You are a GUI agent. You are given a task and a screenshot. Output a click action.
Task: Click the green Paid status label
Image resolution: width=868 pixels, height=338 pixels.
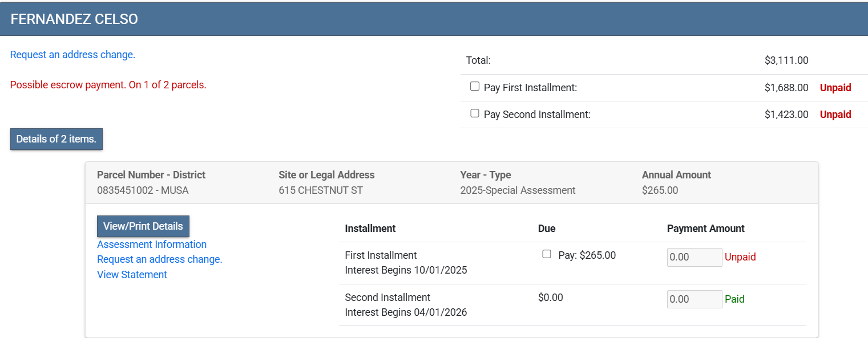pyautogui.click(x=734, y=299)
